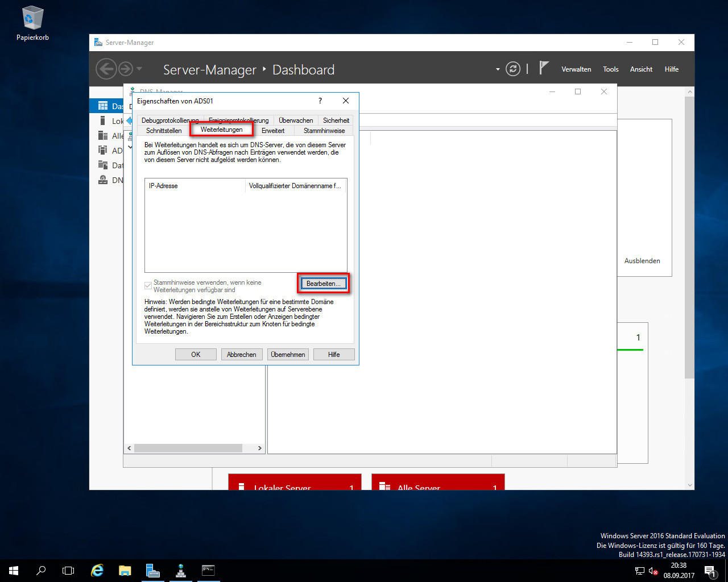Screen dimensions: 728x582
Task: Click the Windows Start button
Action: pyautogui.click(x=14, y=570)
